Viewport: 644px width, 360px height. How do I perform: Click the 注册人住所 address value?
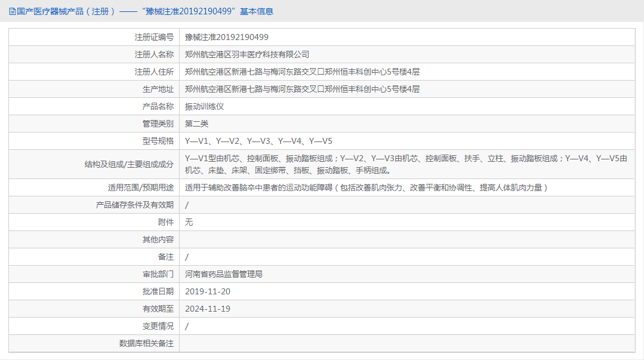point(302,72)
